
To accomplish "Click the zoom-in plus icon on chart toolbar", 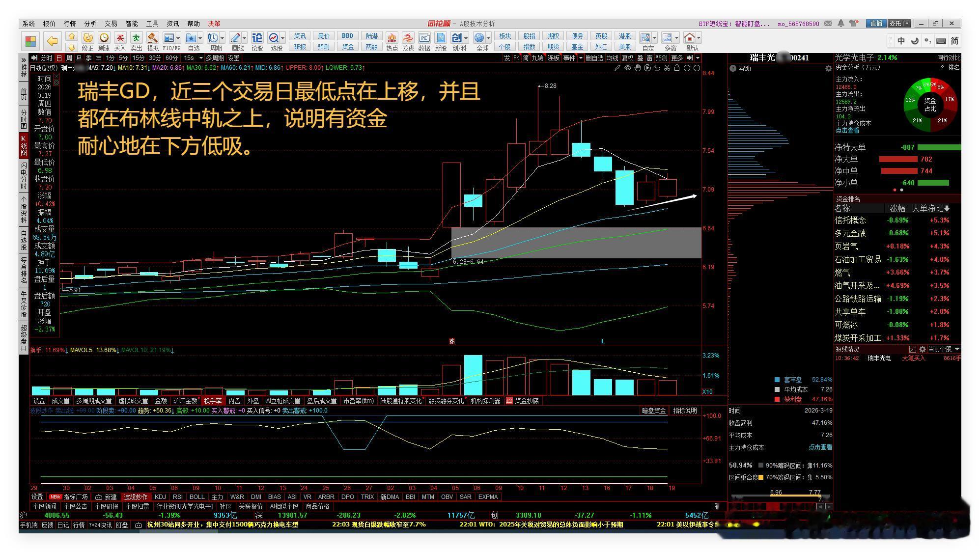I will (687, 68).
